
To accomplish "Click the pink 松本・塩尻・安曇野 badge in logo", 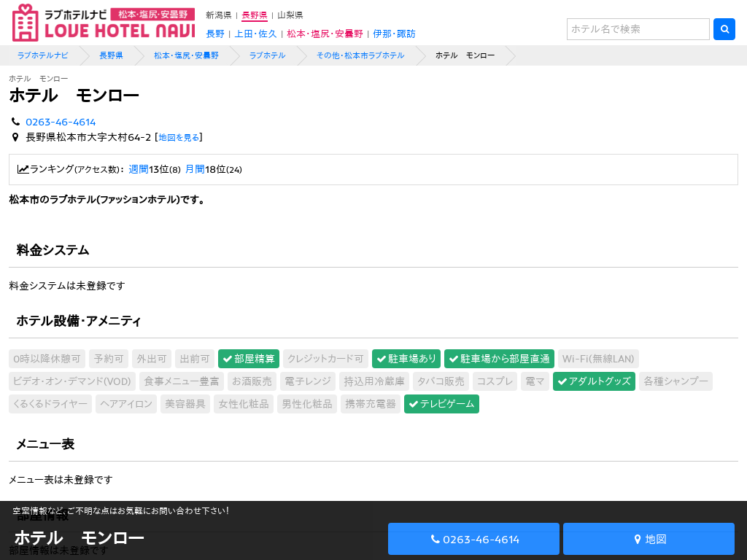I will click(x=152, y=15).
